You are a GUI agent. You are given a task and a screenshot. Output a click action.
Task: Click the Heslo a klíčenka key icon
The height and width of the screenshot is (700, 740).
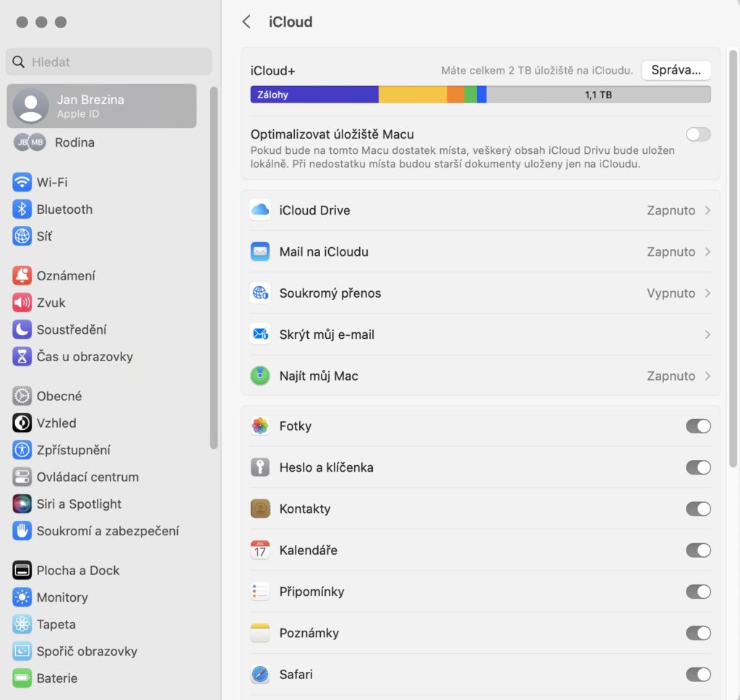(x=260, y=467)
